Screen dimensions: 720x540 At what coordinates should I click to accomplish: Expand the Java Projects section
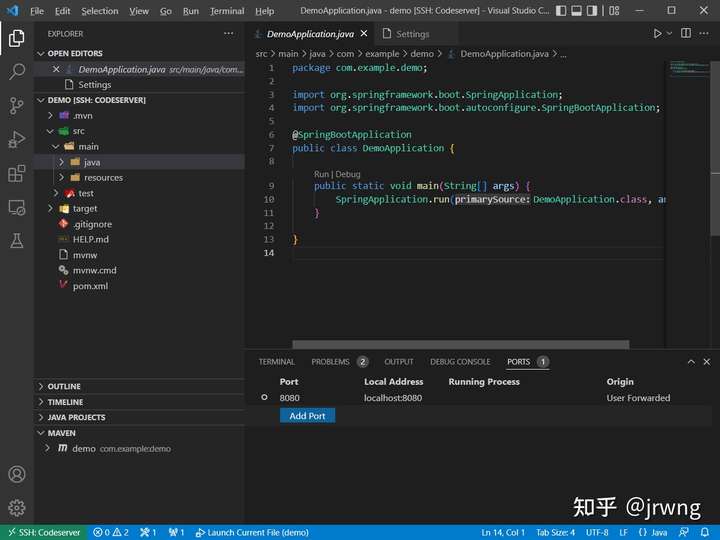click(x=41, y=417)
